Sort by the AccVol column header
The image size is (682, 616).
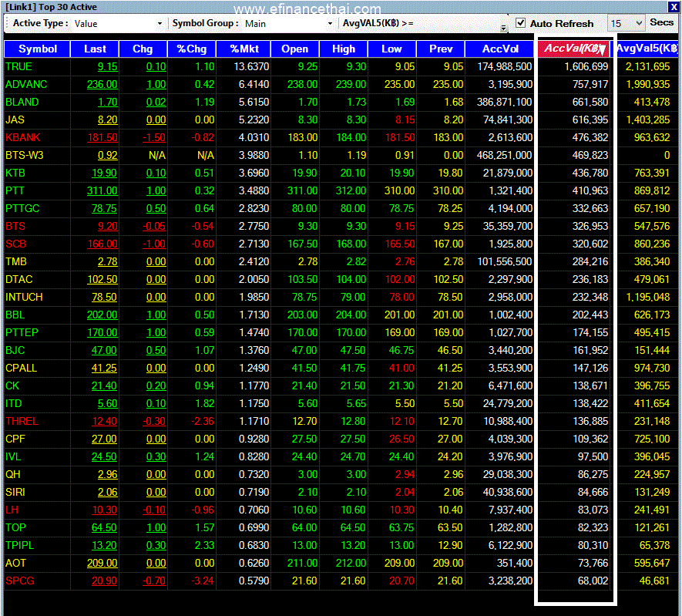click(500, 49)
